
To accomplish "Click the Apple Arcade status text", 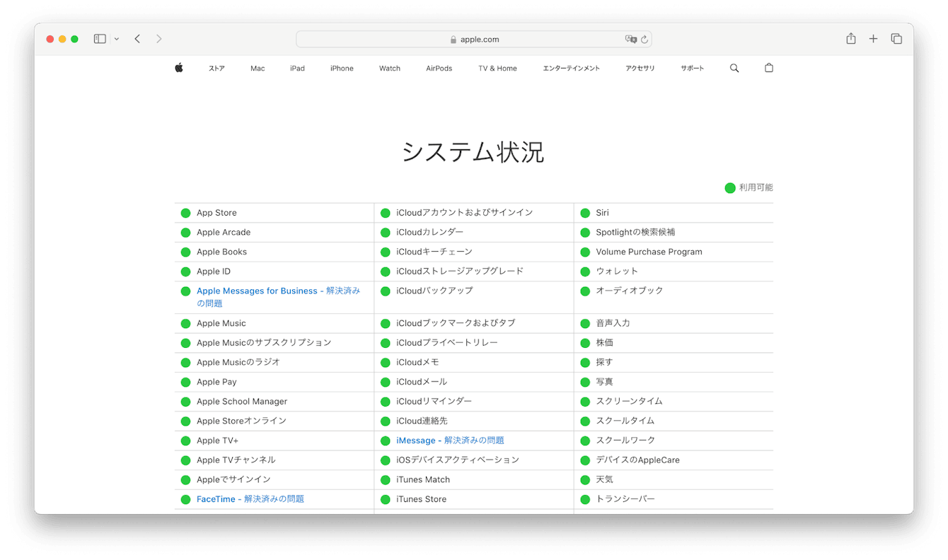I will (x=224, y=233).
